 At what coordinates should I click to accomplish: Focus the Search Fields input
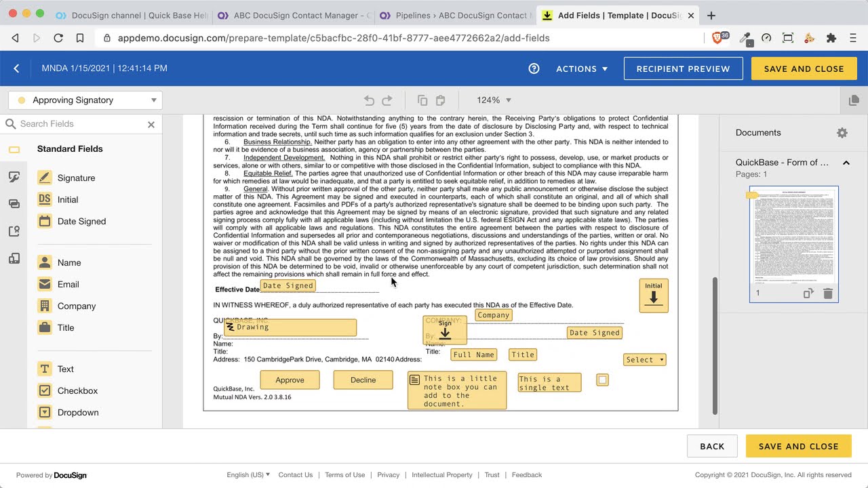tap(81, 124)
